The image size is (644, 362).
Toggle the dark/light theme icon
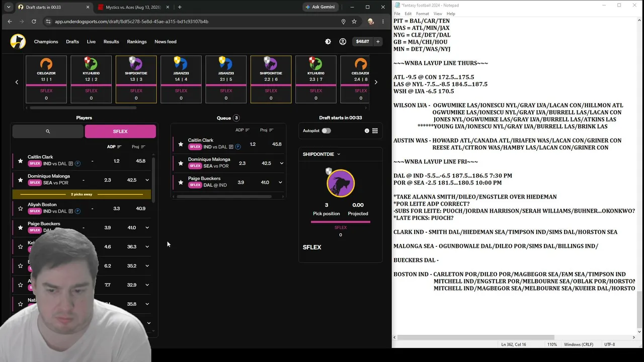click(x=328, y=42)
